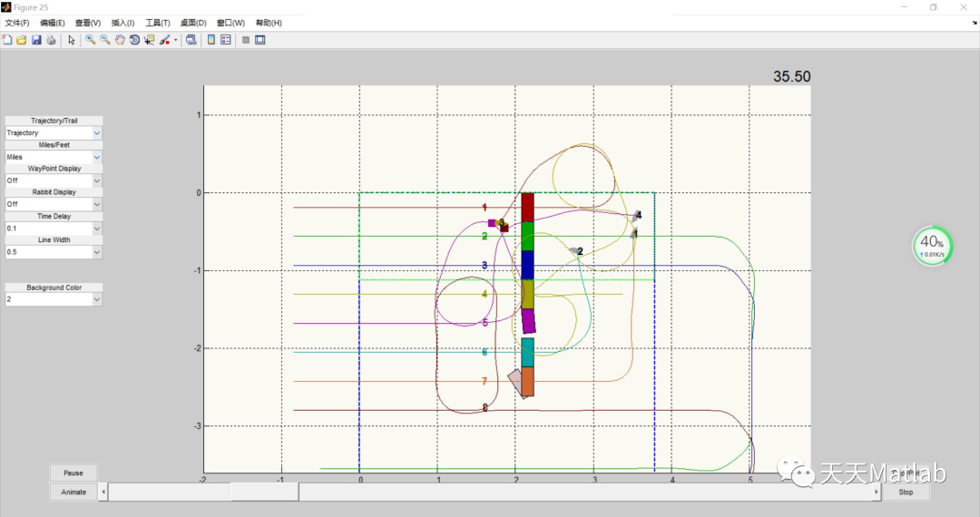Click the gray target marker labeled 2

click(573, 251)
